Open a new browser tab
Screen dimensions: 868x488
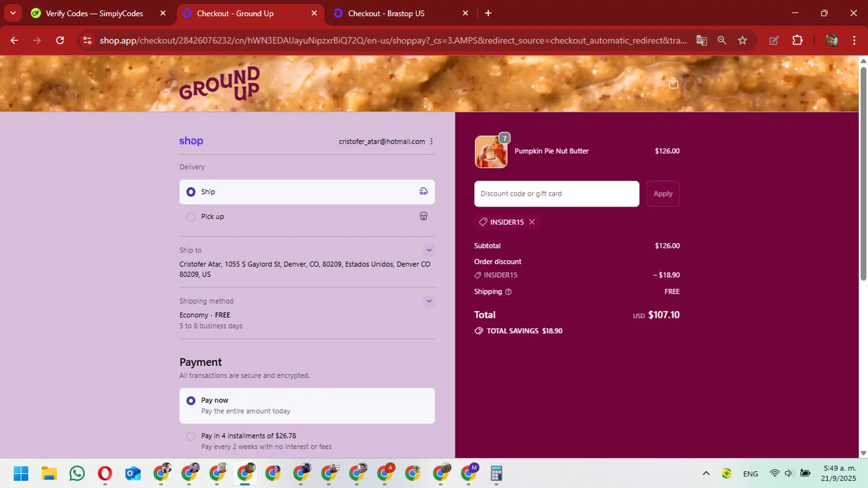[x=488, y=13]
